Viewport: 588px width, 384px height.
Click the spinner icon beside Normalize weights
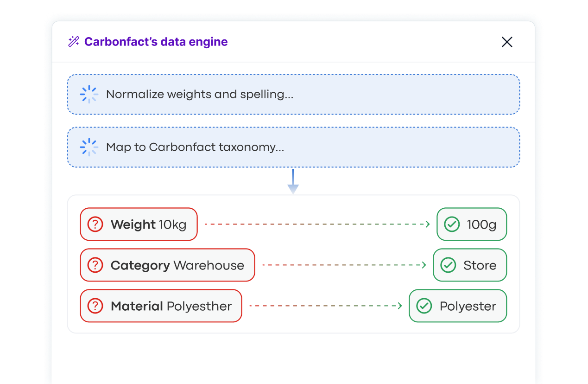pyautogui.click(x=89, y=94)
